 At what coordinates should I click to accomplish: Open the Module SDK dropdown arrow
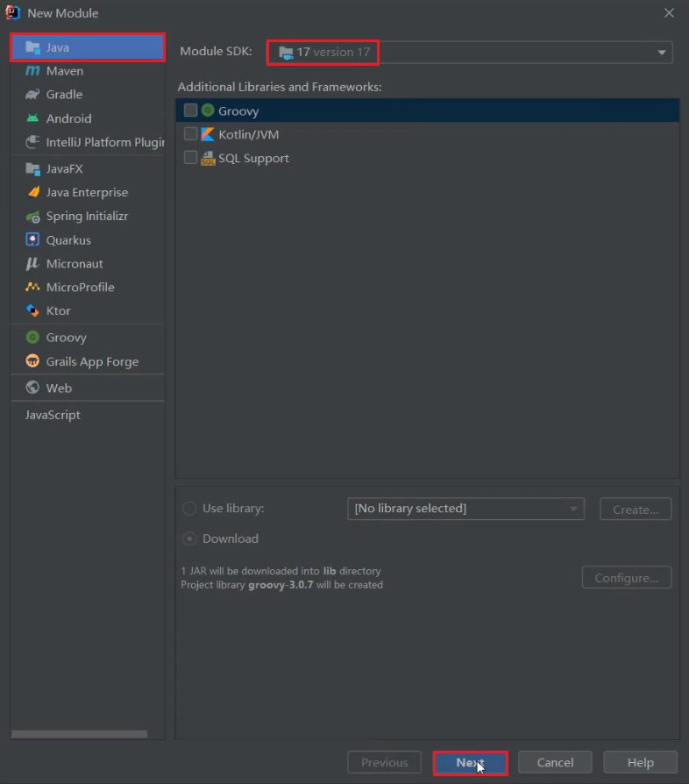[x=662, y=53]
